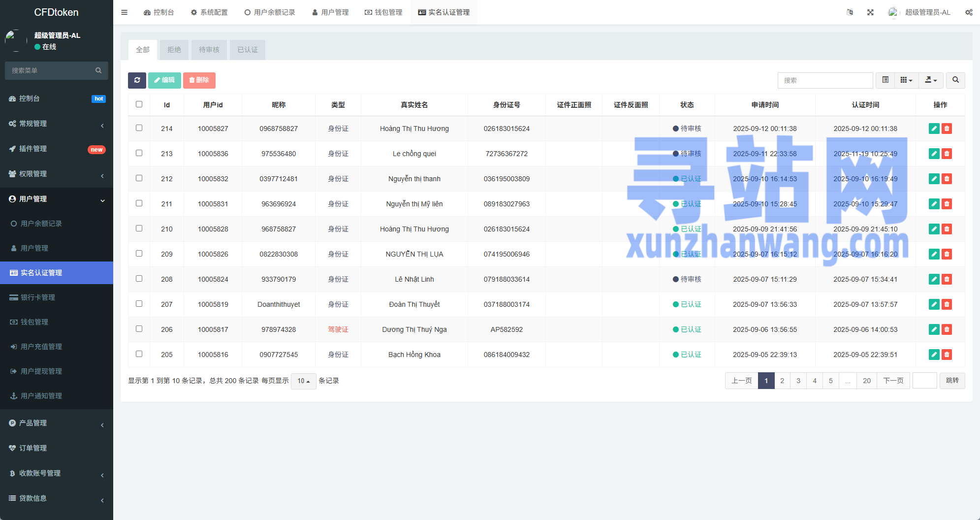
Task: Open the top-right settings gears icon
Action: (968, 12)
